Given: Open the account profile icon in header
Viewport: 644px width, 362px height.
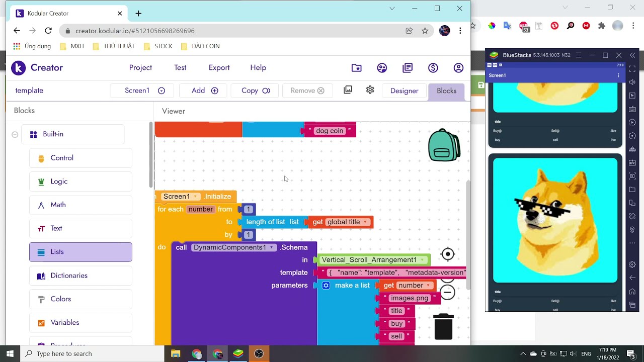Looking at the screenshot, I should [458, 68].
